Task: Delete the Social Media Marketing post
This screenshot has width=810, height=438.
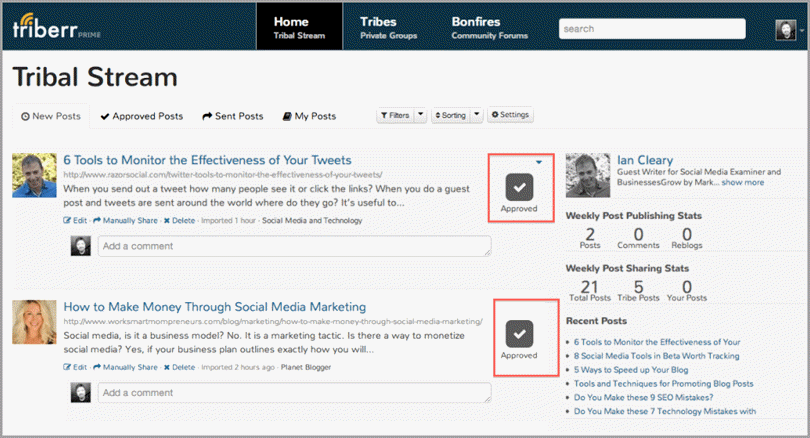Action: [179, 367]
